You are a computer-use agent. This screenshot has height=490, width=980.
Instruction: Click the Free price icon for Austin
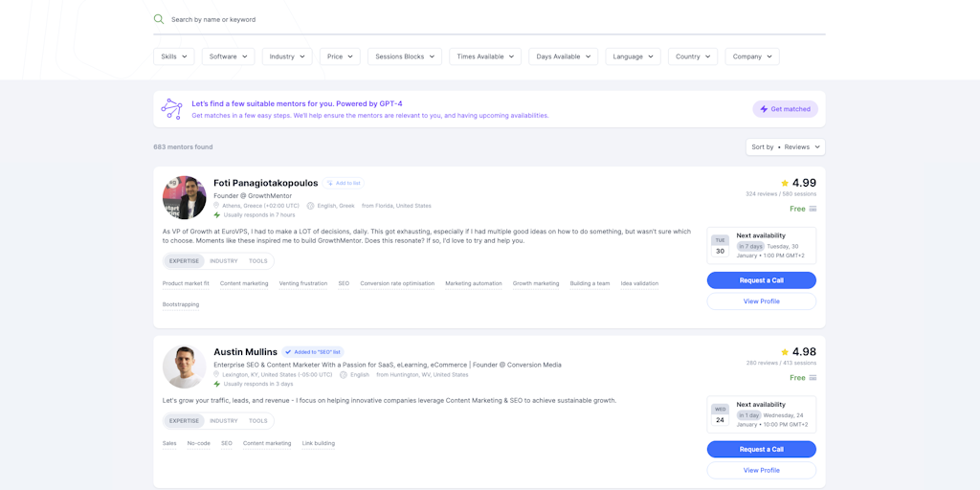pos(813,378)
